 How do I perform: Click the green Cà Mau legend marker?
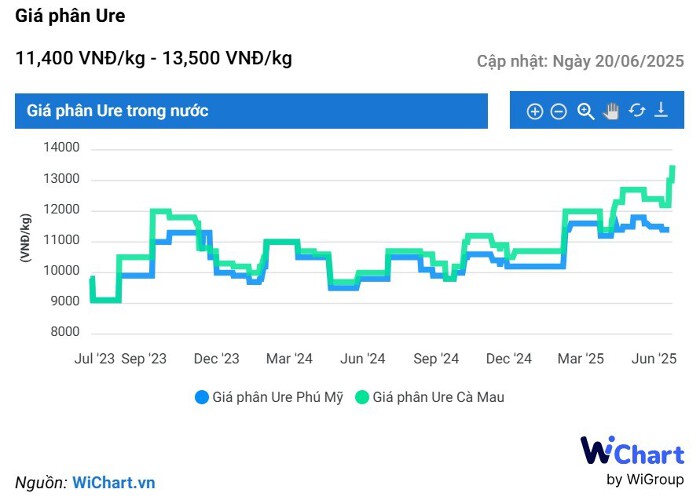point(362,397)
